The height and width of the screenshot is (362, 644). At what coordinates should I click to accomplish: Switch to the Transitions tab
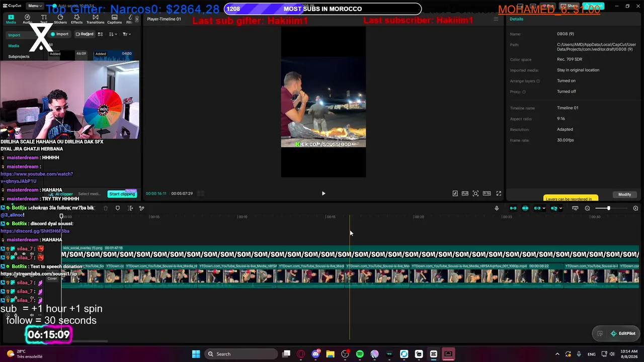(x=95, y=19)
